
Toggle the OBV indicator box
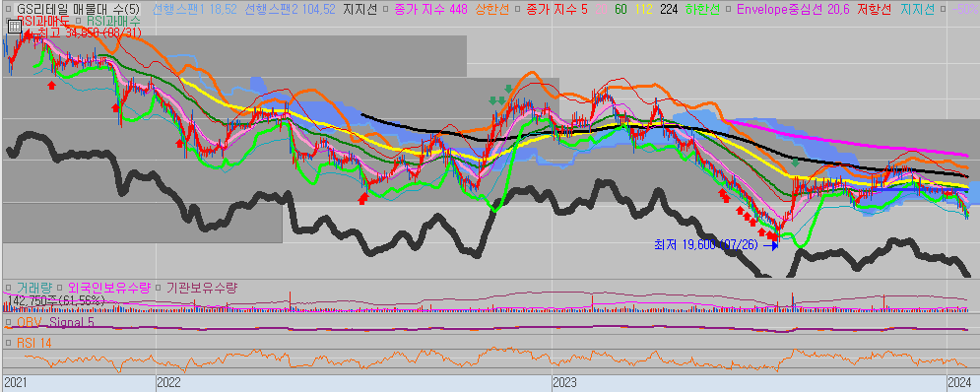point(9,322)
